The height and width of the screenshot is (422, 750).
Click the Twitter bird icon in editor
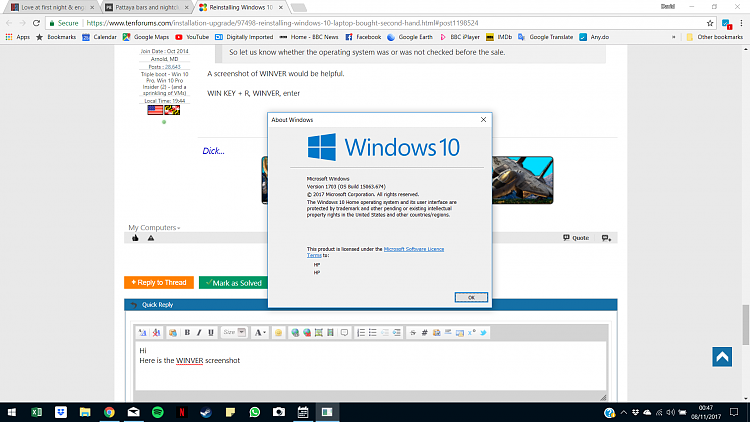click(483, 333)
